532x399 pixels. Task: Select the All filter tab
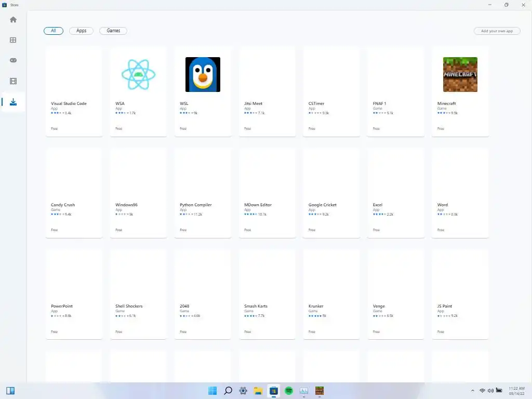point(54,31)
